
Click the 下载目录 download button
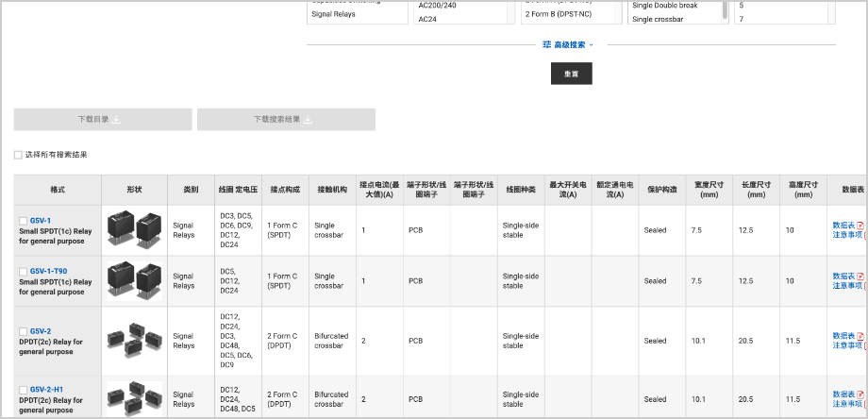[102, 120]
